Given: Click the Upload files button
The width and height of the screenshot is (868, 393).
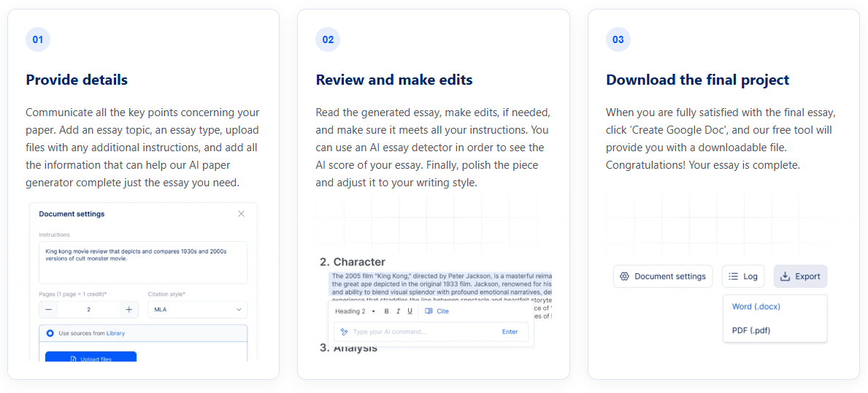Looking at the screenshot, I should (x=91, y=357).
